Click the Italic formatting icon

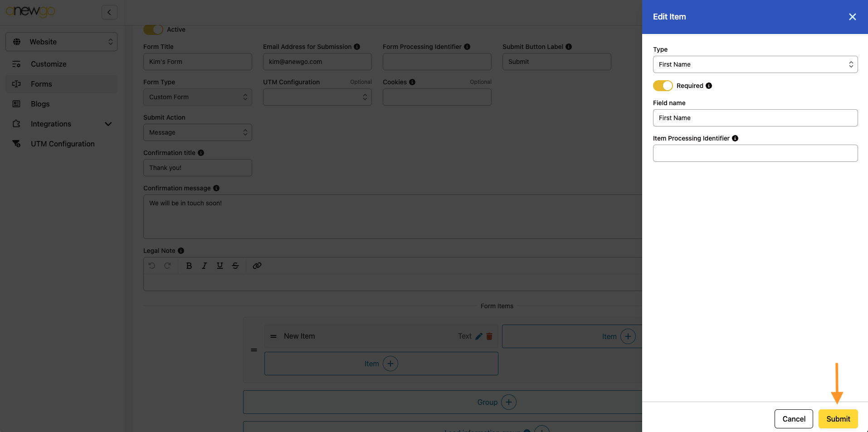click(x=205, y=266)
